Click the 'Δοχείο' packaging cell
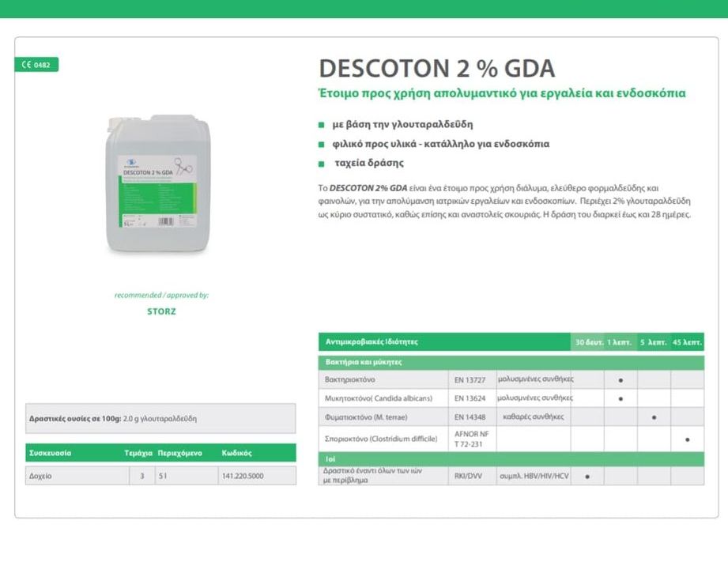This screenshot has width=728, height=588. [77, 476]
